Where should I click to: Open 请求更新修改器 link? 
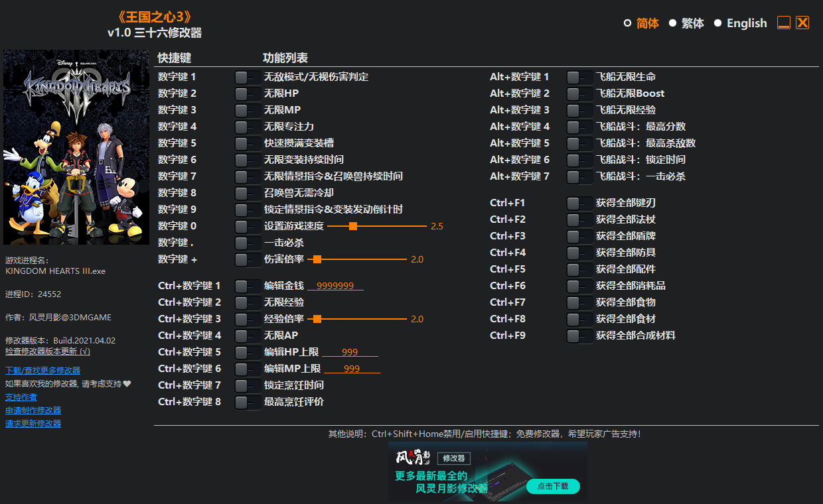[33, 424]
